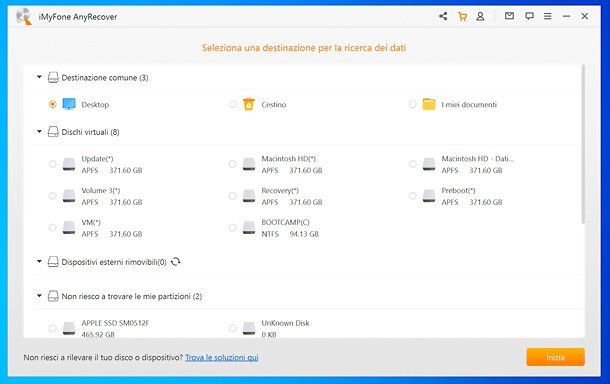Click the NTFS file system label

pos(270,234)
